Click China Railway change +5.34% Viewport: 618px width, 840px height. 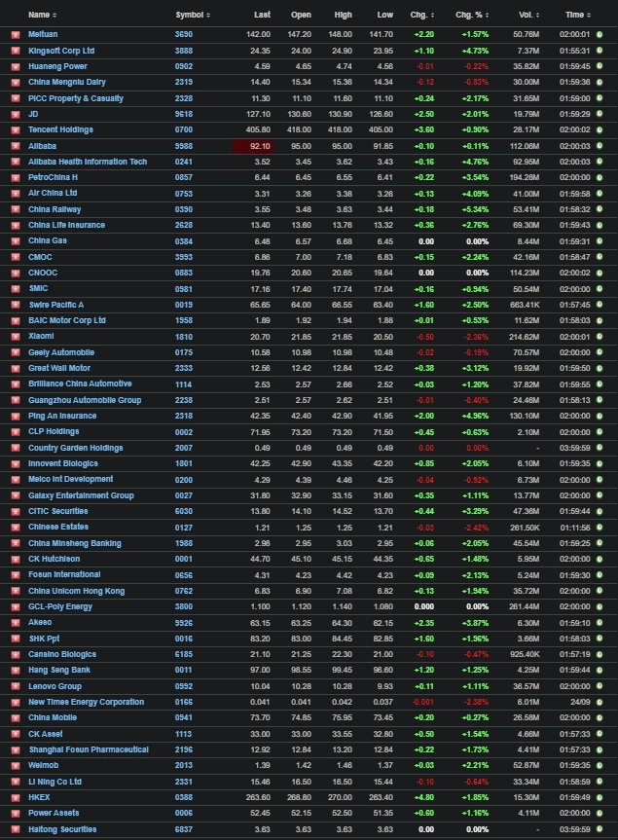click(475, 209)
